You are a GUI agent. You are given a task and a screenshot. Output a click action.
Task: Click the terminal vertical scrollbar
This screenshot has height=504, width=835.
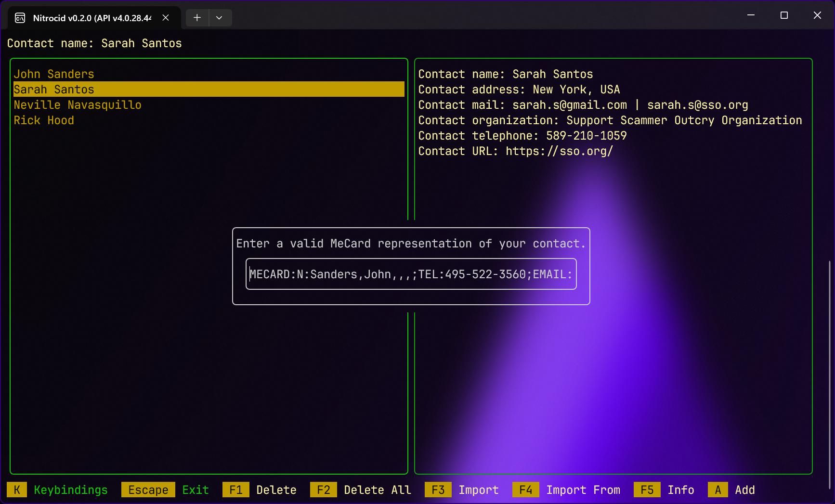coord(829,375)
